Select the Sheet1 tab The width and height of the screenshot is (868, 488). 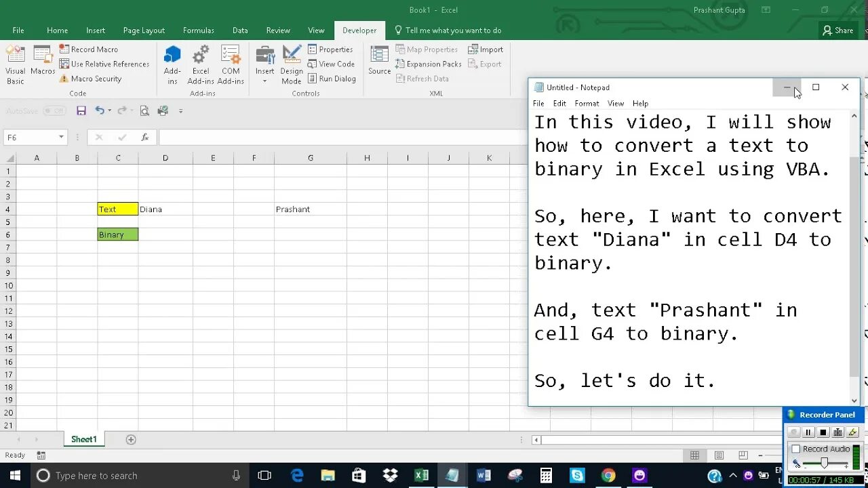click(84, 439)
